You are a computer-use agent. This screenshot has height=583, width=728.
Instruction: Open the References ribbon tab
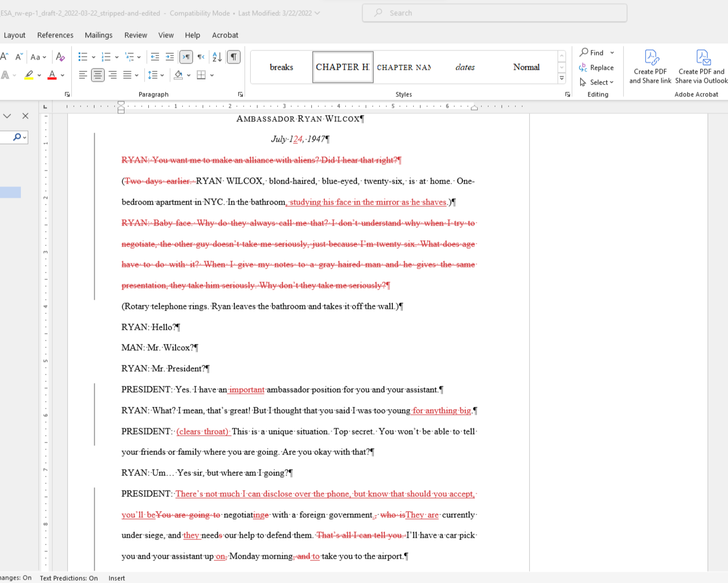(55, 35)
